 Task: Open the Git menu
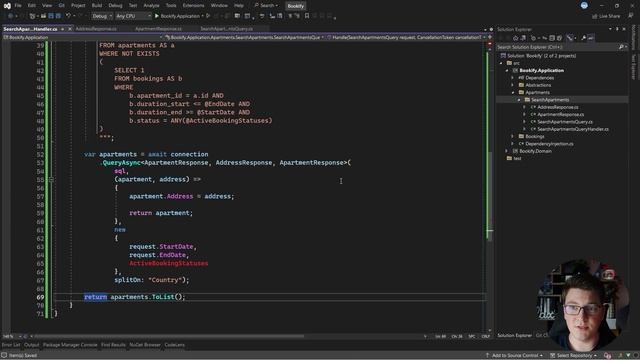[62, 6]
